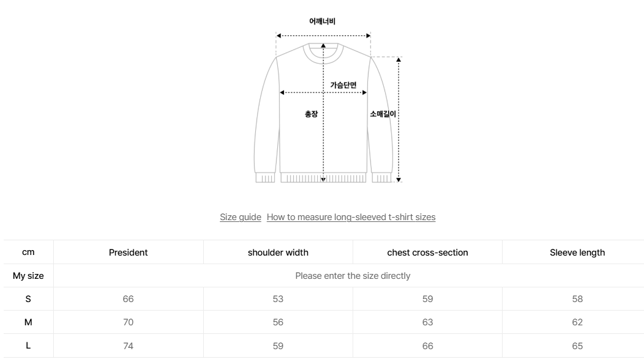Select the S size row label
Screen dimensions: 644x362
coord(28,299)
